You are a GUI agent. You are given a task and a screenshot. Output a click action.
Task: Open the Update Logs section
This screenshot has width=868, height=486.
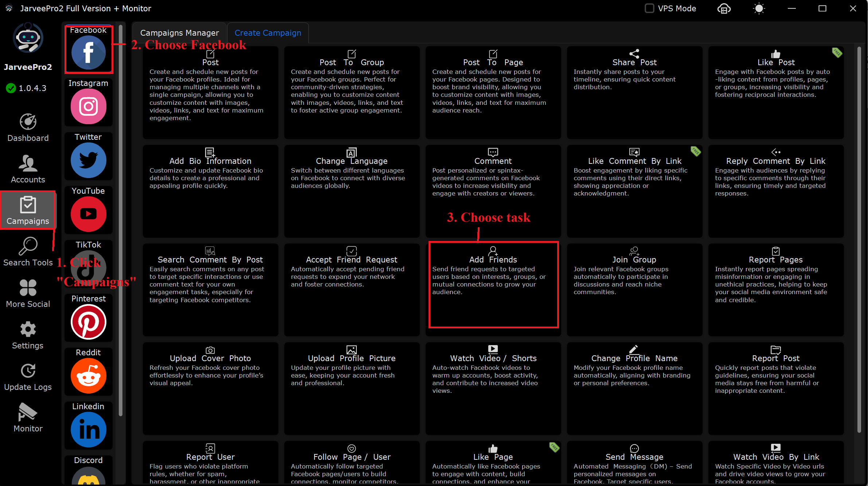(x=28, y=376)
